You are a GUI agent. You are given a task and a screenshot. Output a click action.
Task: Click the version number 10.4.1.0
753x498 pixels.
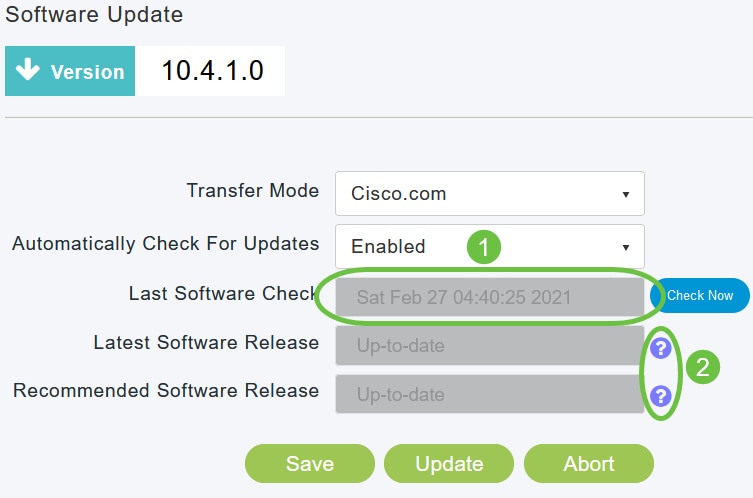click(210, 72)
